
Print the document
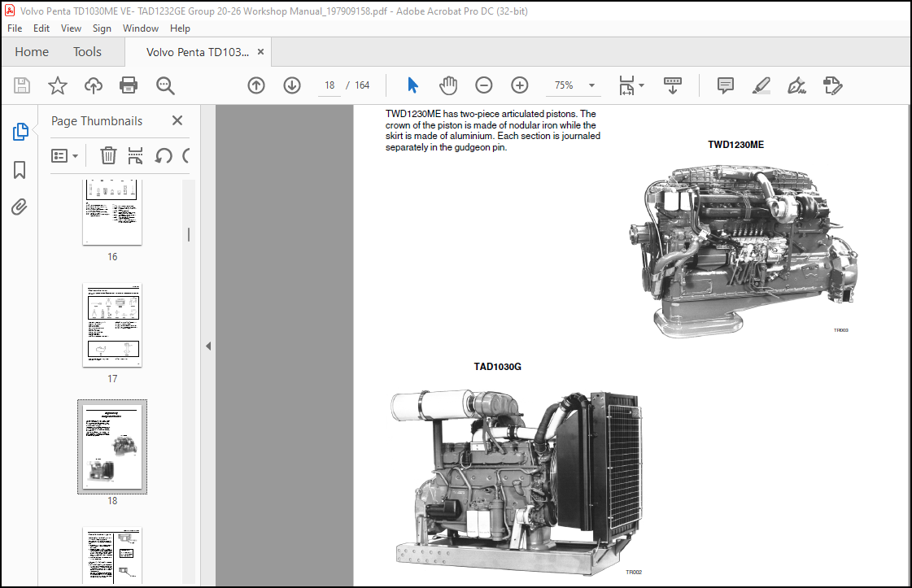(x=129, y=85)
